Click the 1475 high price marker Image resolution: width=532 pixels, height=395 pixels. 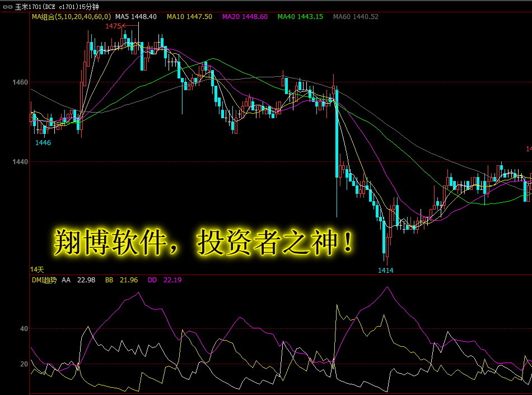coord(113,26)
